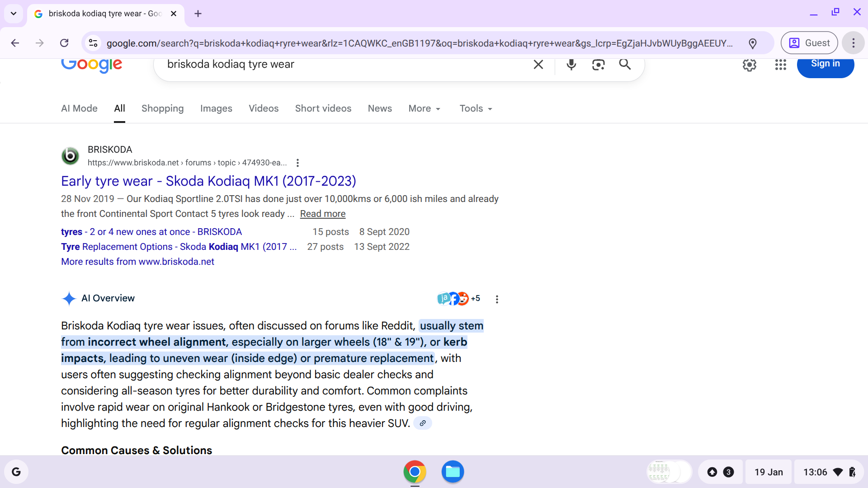Open the Early tyre wear result

point(208,181)
